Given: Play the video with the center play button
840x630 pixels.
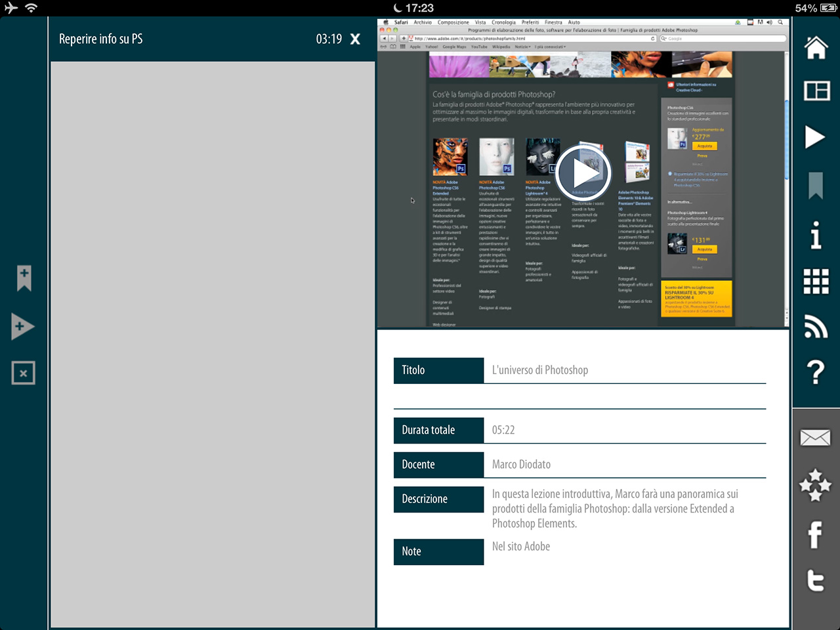Looking at the screenshot, I should [583, 173].
